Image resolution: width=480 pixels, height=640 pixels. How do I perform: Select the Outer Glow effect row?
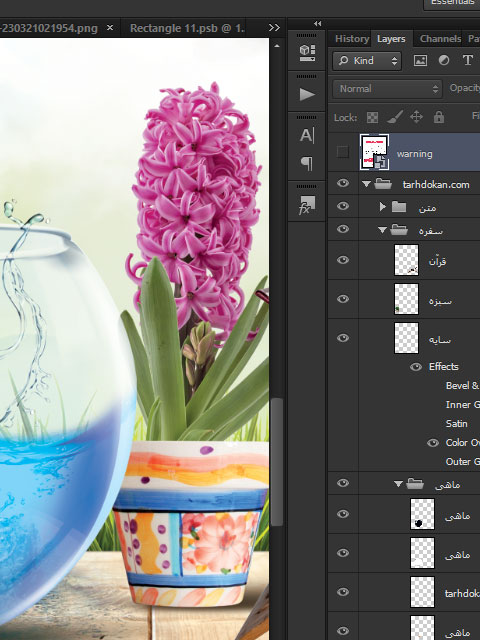coord(462,462)
